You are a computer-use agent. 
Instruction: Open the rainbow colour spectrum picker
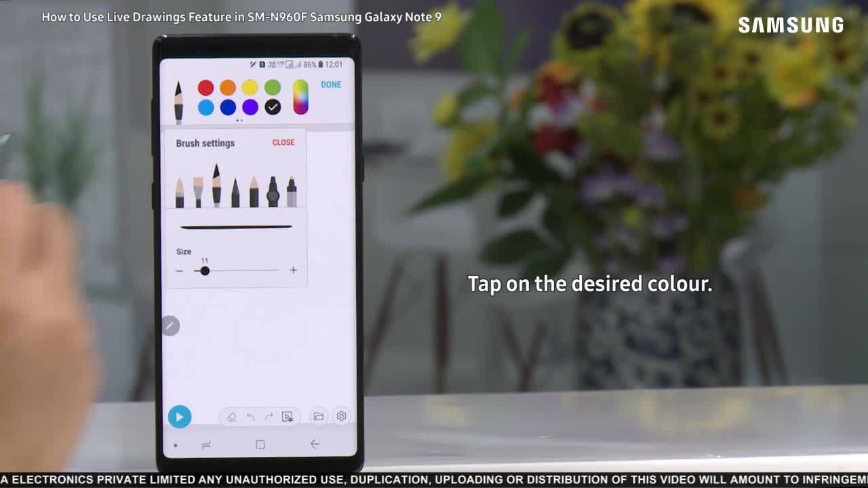point(300,97)
